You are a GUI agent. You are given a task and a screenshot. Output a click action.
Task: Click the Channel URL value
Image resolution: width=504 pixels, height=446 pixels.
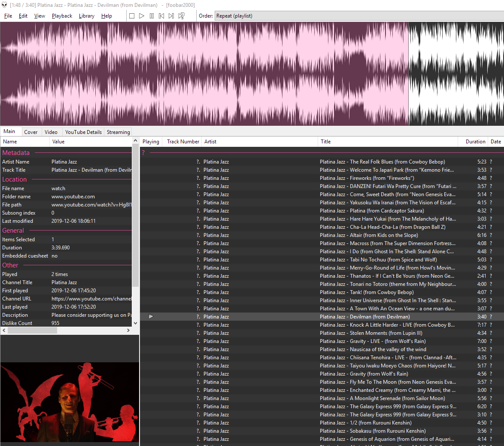pyautogui.click(x=91, y=298)
